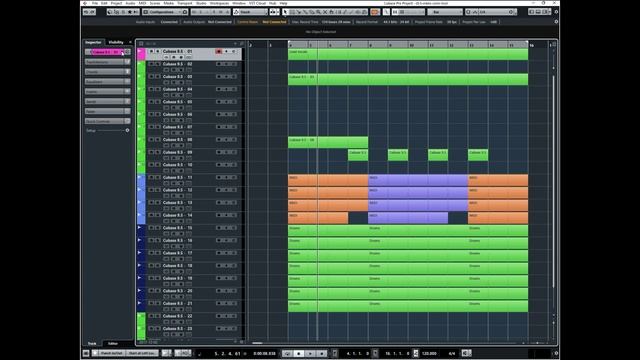
Task: Select the Zoom magnifier tool
Action: (x=318, y=12)
